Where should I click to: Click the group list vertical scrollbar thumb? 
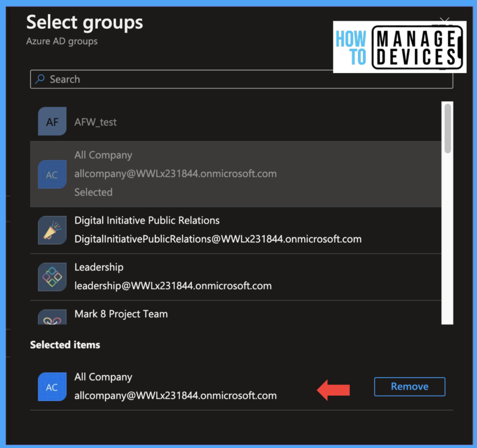[x=448, y=128]
